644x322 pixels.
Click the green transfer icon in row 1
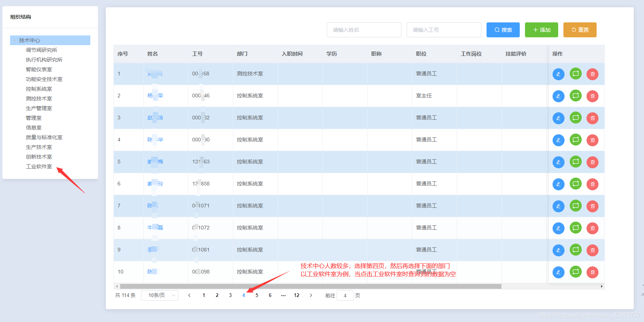(576, 74)
